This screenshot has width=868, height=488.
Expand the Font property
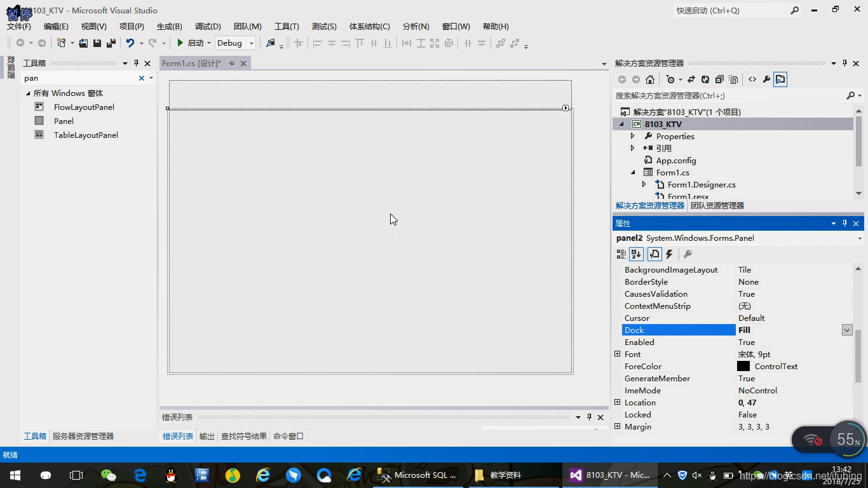coord(617,354)
